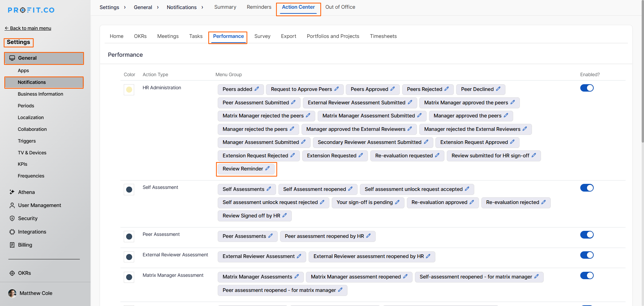Collapse the General settings section
The image size is (644, 306).
click(44, 58)
